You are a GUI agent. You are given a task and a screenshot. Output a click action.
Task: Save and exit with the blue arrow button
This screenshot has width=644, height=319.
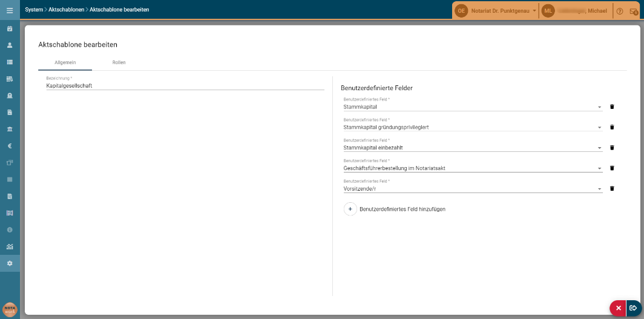tap(633, 308)
